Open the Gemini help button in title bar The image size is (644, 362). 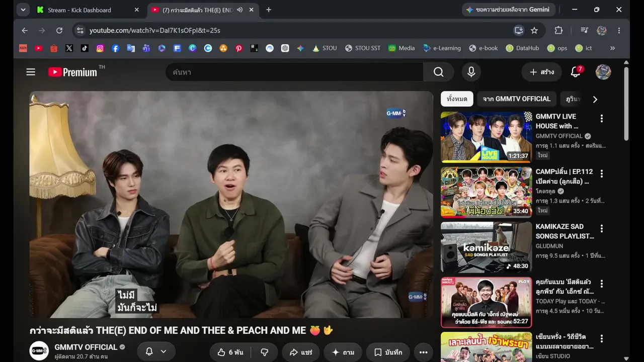tap(509, 10)
